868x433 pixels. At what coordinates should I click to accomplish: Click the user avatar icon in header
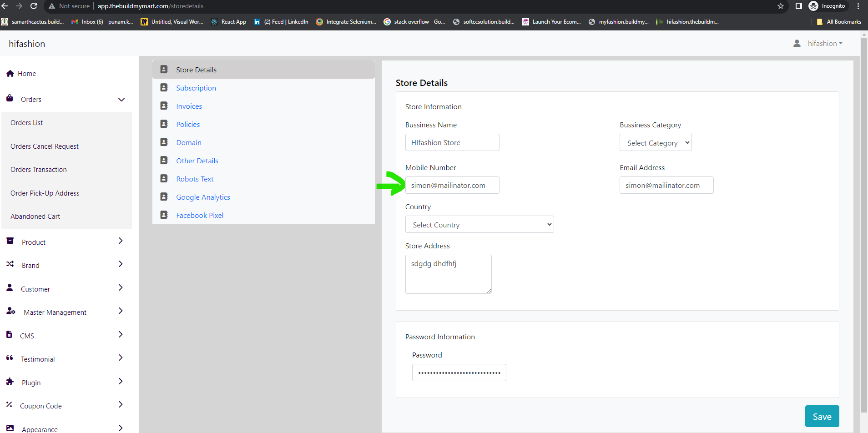tap(797, 43)
